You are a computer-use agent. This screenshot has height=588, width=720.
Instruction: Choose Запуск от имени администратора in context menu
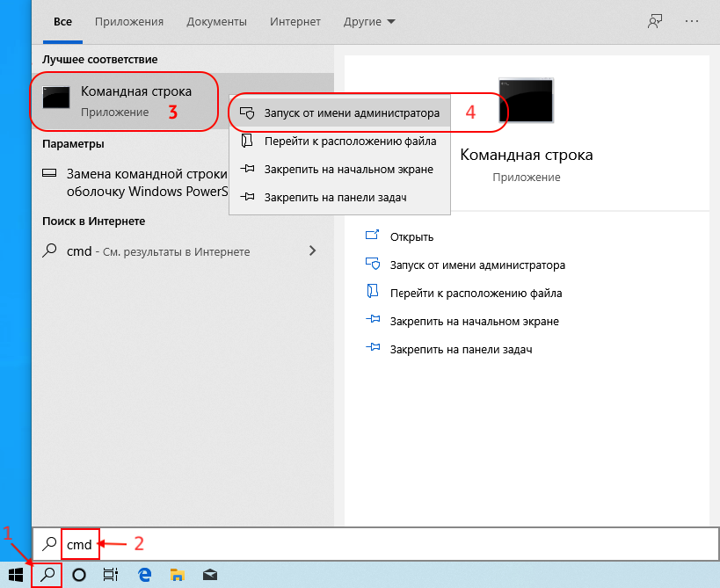(351, 113)
